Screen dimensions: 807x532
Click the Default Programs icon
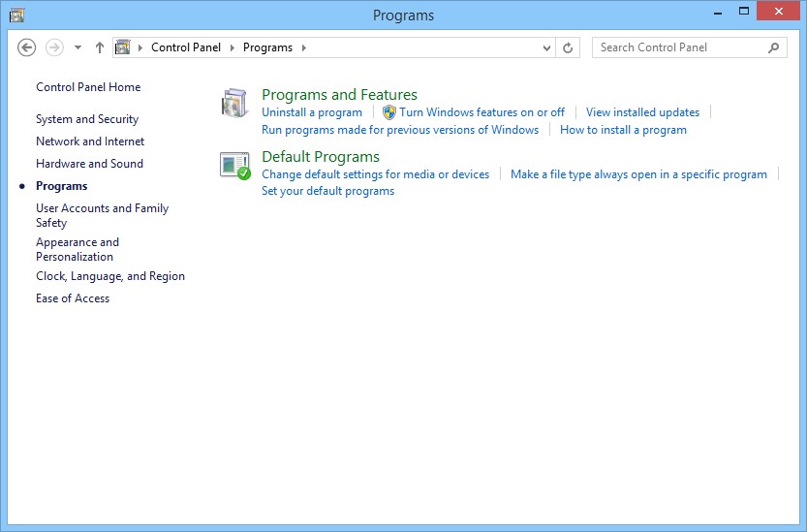click(x=235, y=166)
